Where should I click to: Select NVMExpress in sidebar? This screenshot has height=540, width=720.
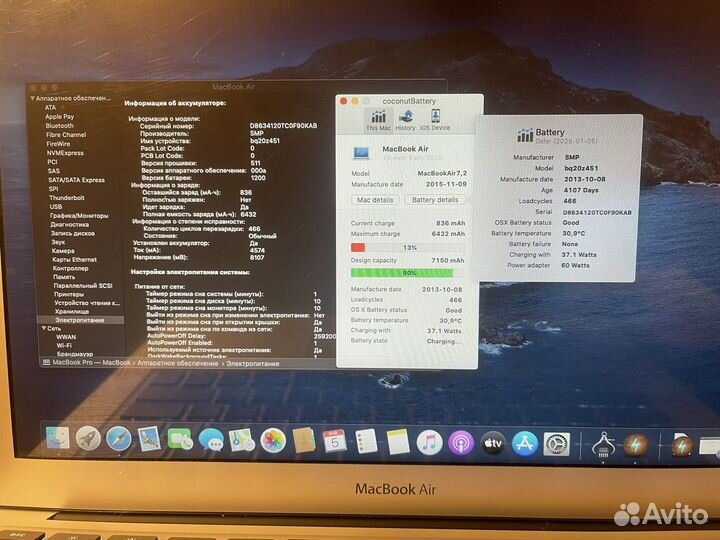(x=65, y=153)
